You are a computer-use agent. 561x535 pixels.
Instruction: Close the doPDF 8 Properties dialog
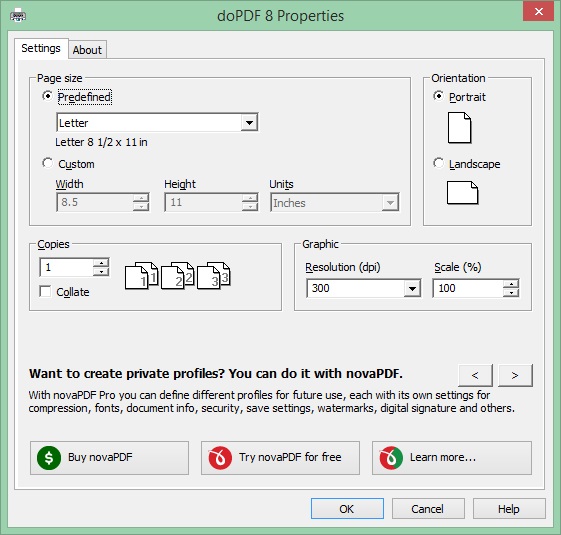tap(538, 11)
